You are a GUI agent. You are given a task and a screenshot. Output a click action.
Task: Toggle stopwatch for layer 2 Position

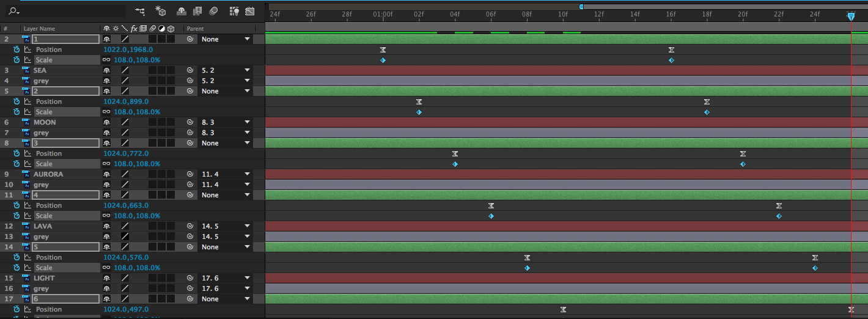[x=17, y=101]
